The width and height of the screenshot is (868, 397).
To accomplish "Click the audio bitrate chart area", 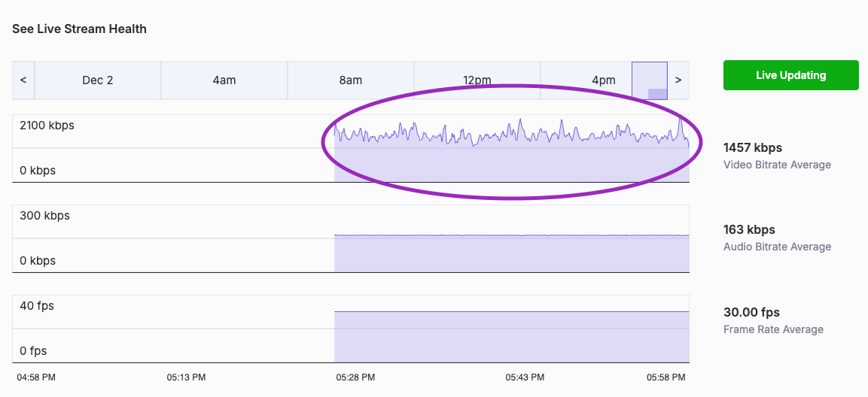I will coord(351,239).
